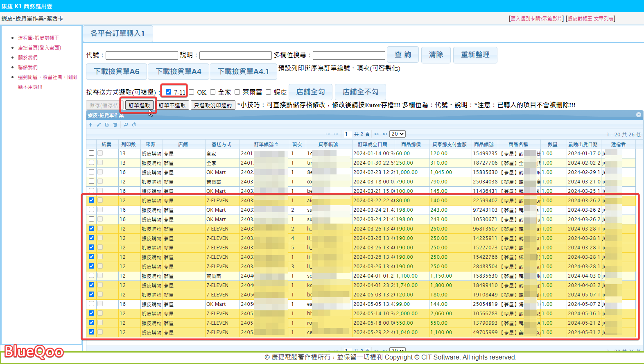Enable the 全家 shipping method checkbox
The height and width of the screenshot is (364, 644).
click(x=213, y=92)
